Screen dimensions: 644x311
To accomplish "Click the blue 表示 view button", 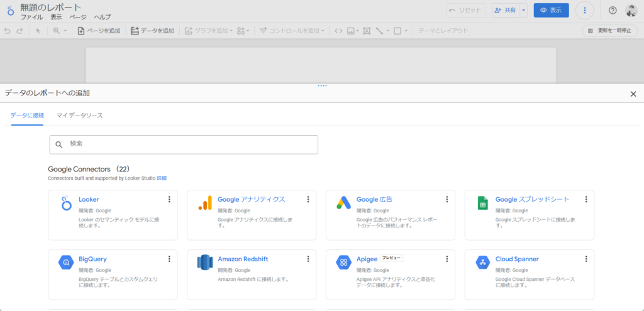I will (x=551, y=11).
